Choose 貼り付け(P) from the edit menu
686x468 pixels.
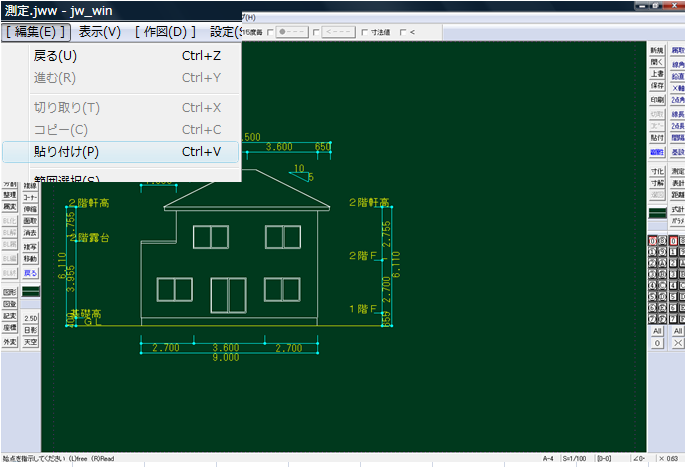point(66,152)
